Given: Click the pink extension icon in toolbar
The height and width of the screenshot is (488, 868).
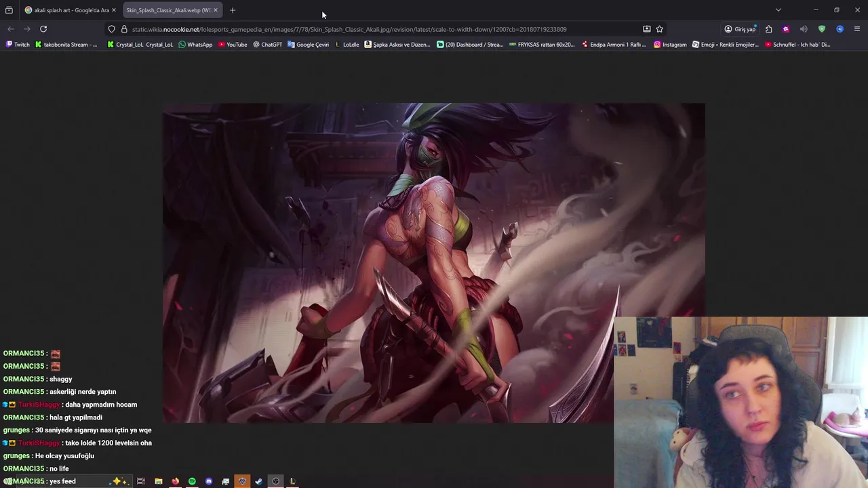Looking at the screenshot, I should [786, 29].
